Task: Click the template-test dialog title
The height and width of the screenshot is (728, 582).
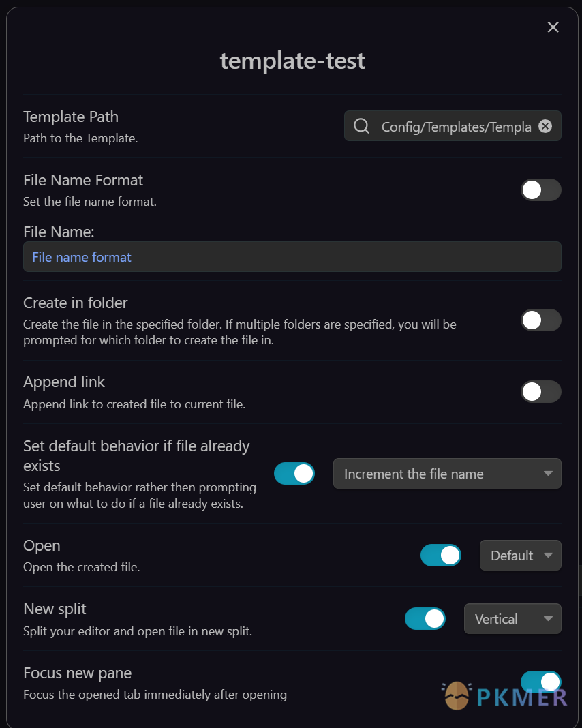Action: tap(292, 61)
